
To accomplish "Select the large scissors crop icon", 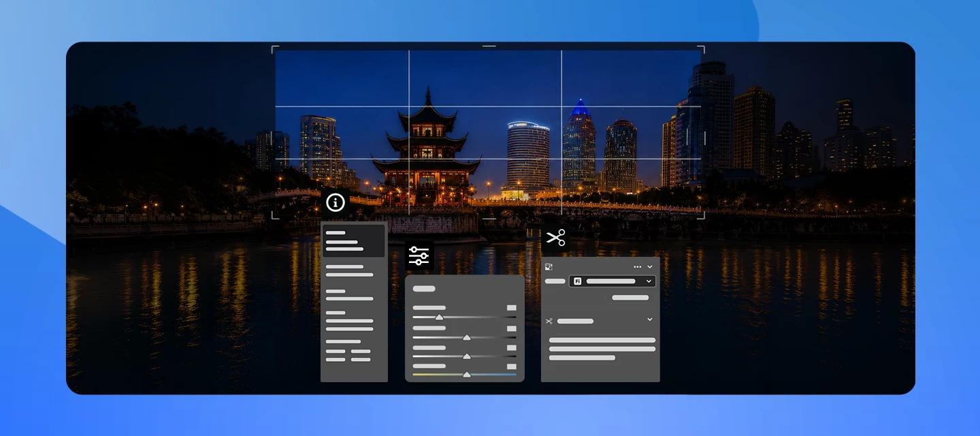I will click(x=555, y=238).
